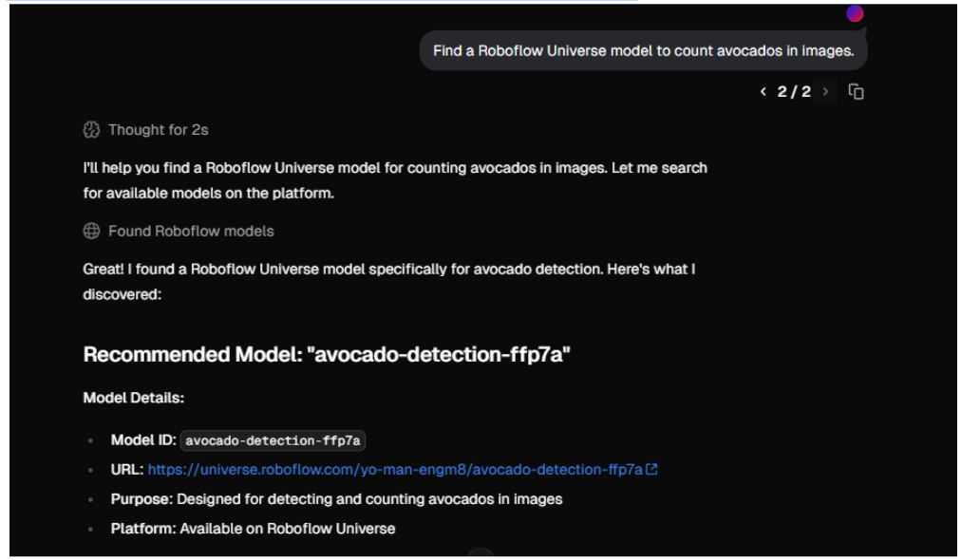Click the external-link icon after the URL

[651, 469]
